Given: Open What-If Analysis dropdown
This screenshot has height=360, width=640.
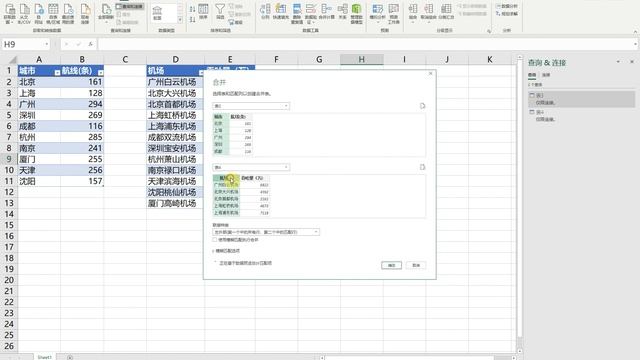Looking at the screenshot, I should click(378, 13).
